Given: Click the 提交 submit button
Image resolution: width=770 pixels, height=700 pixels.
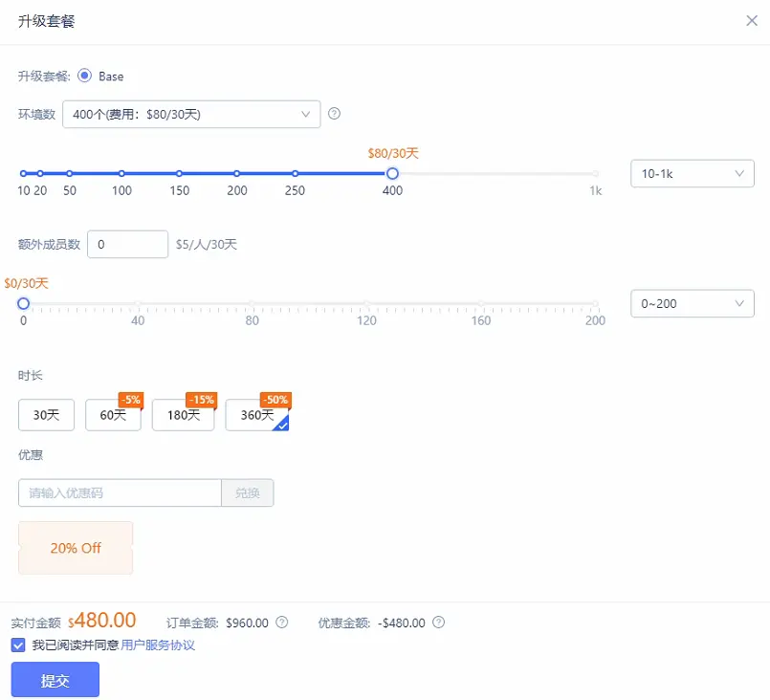Looking at the screenshot, I should pyautogui.click(x=55, y=679).
